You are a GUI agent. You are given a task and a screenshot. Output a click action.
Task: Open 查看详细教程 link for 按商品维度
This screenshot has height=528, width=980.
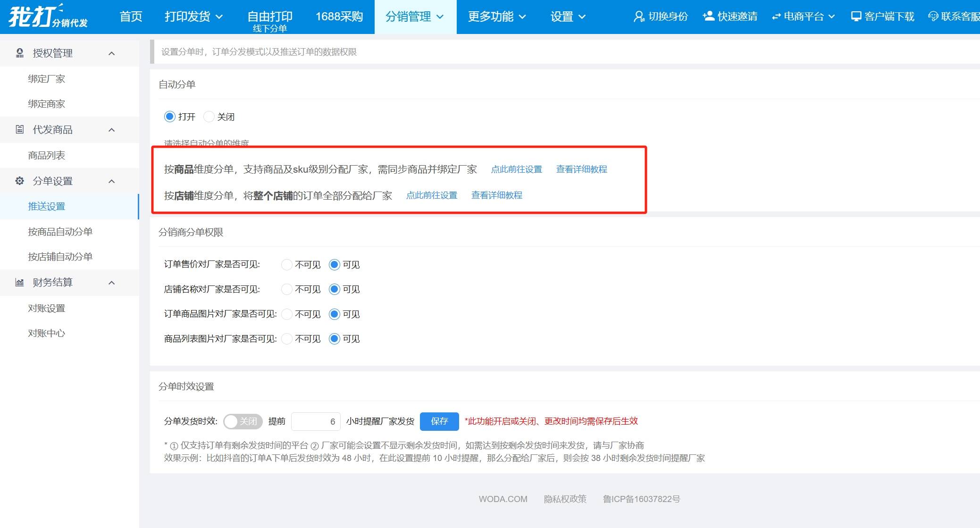coord(581,169)
